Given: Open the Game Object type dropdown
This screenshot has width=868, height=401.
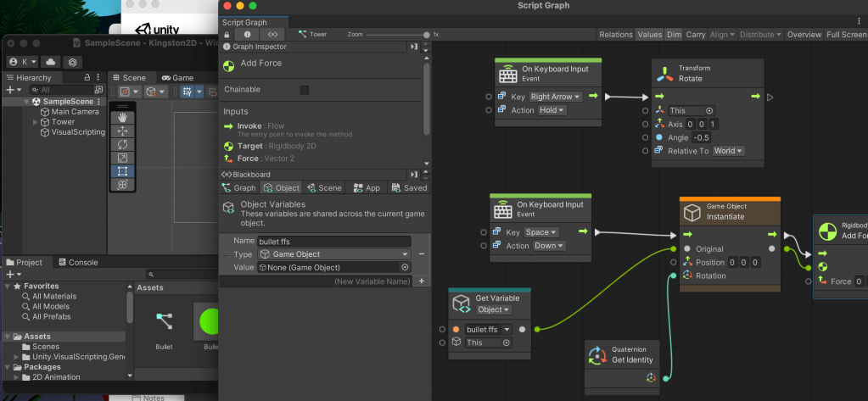Looking at the screenshot, I should pos(335,254).
